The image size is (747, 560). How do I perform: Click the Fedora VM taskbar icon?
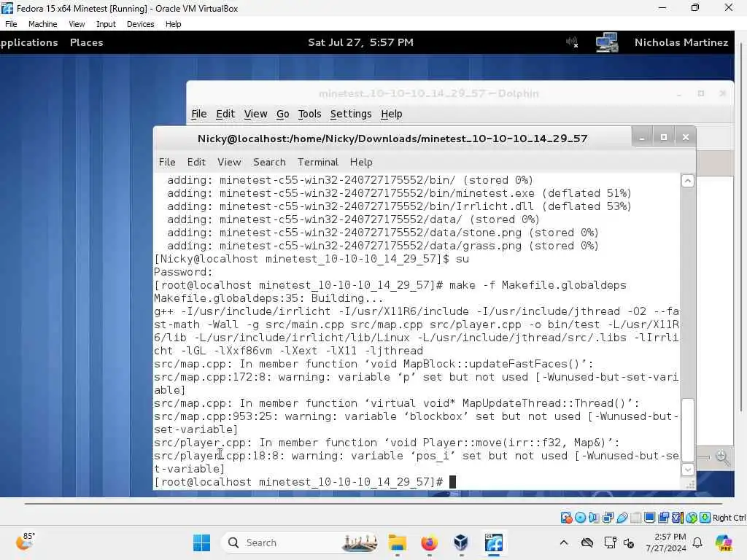[x=494, y=542]
